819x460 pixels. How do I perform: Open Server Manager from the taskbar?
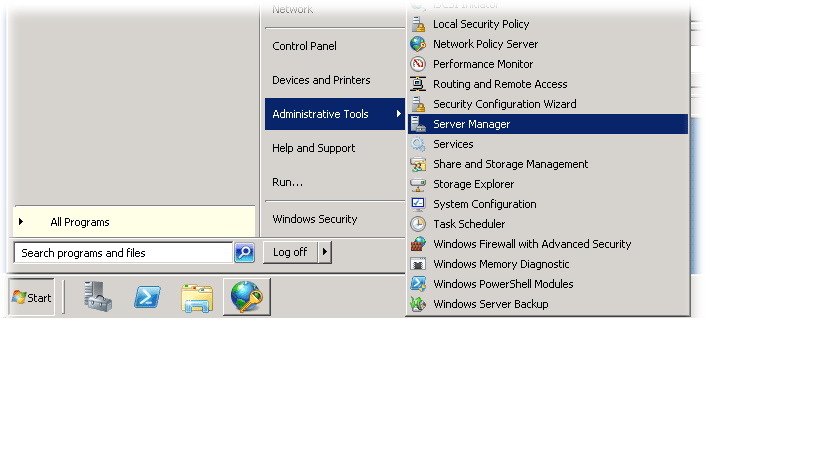(x=98, y=297)
